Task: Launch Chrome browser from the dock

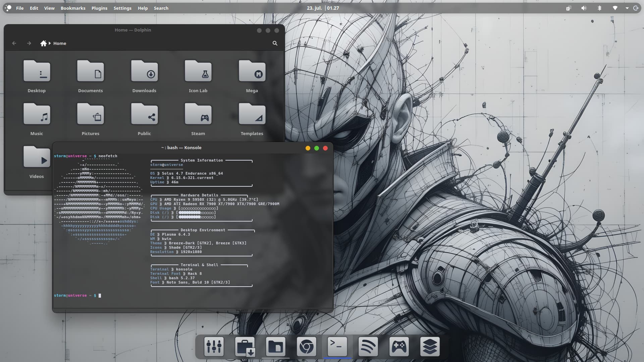Action: [307, 346]
